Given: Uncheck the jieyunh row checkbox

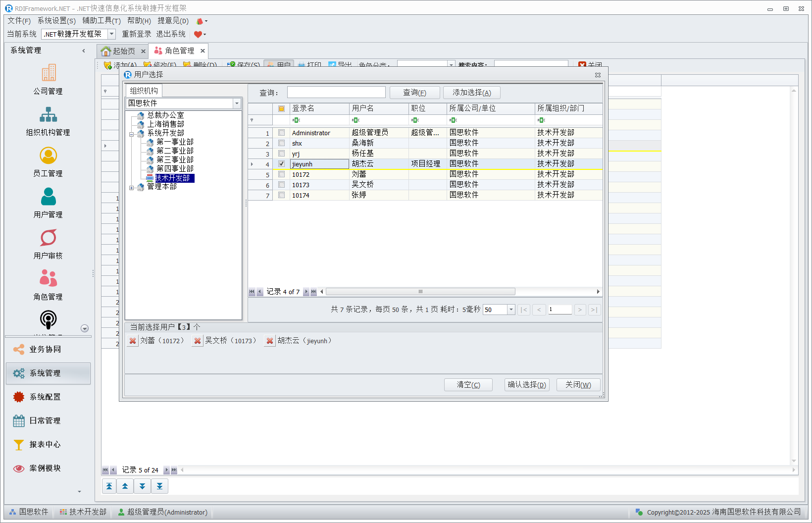Looking at the screenshot, I should (x=282, y=164).
